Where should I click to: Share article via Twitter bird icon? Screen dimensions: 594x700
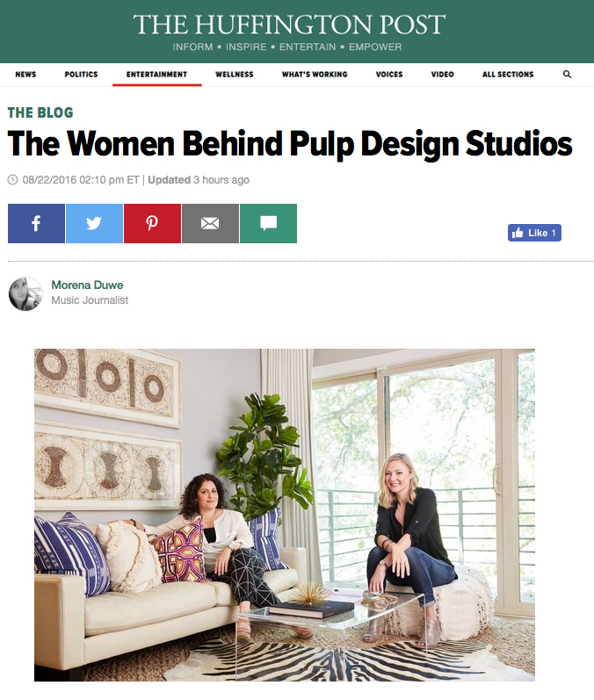tap(94, 224)
